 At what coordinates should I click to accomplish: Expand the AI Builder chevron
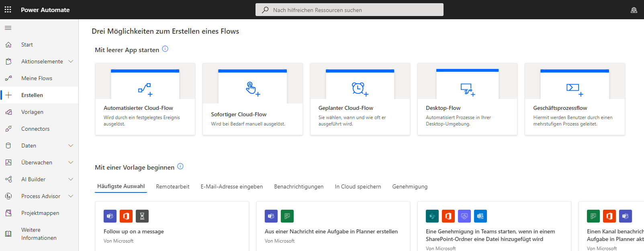point(71,179)
